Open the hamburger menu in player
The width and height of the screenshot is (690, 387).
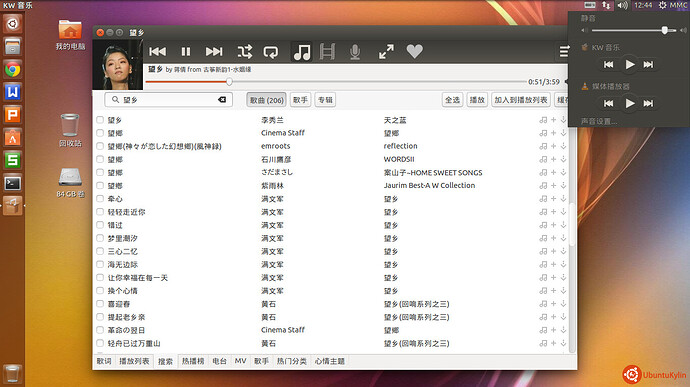pyautogui.click(x=564, y=52)
